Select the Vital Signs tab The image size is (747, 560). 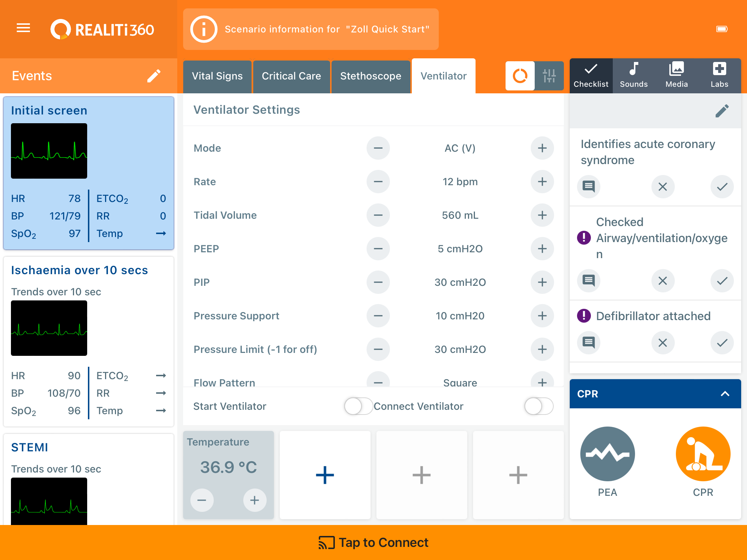point(218,75)
